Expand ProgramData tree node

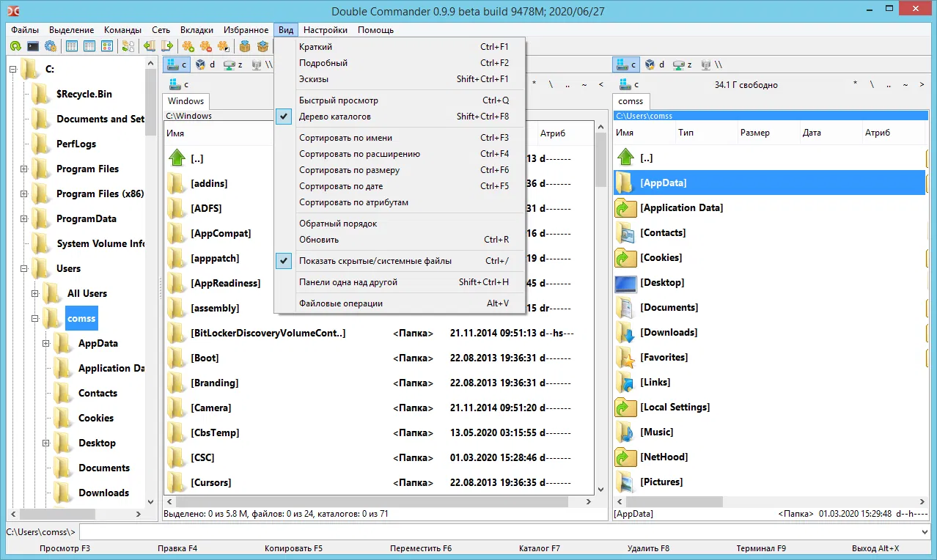coord(24,219)
